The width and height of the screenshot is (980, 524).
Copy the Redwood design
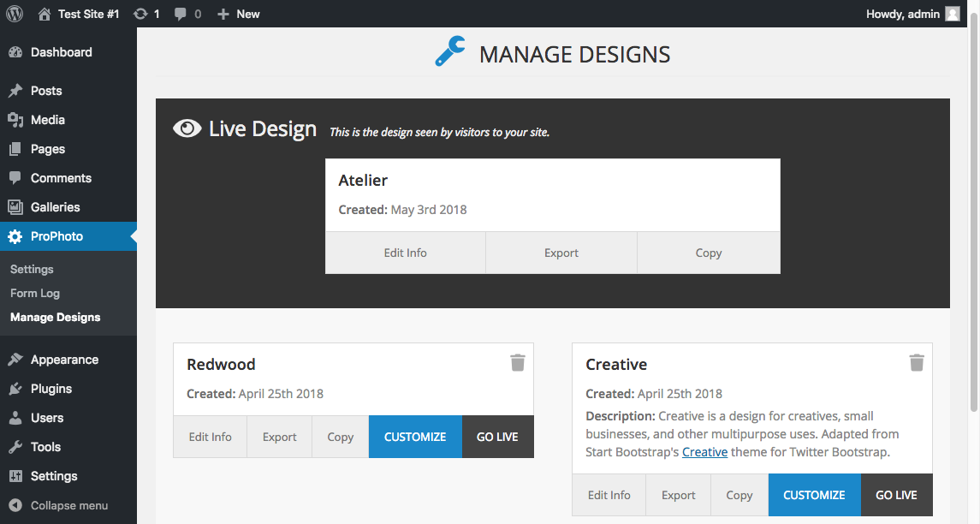[x=341, y=437]
